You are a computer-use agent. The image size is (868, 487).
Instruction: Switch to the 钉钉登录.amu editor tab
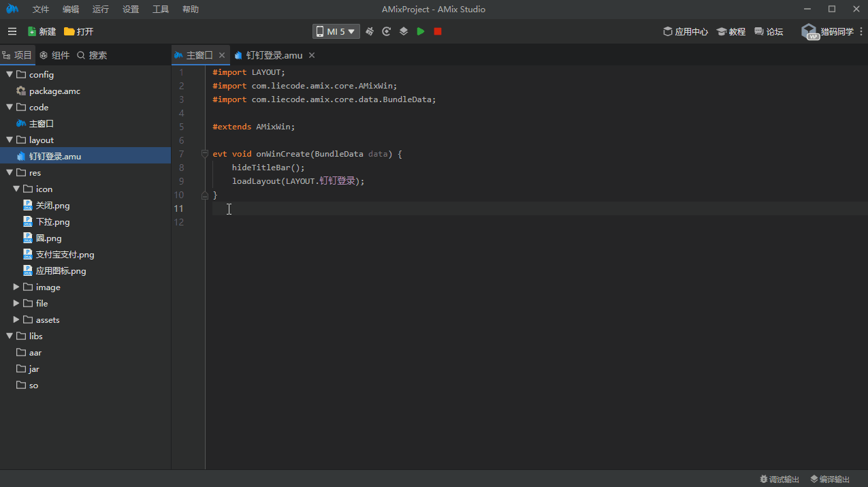click(x=274, y=55)
